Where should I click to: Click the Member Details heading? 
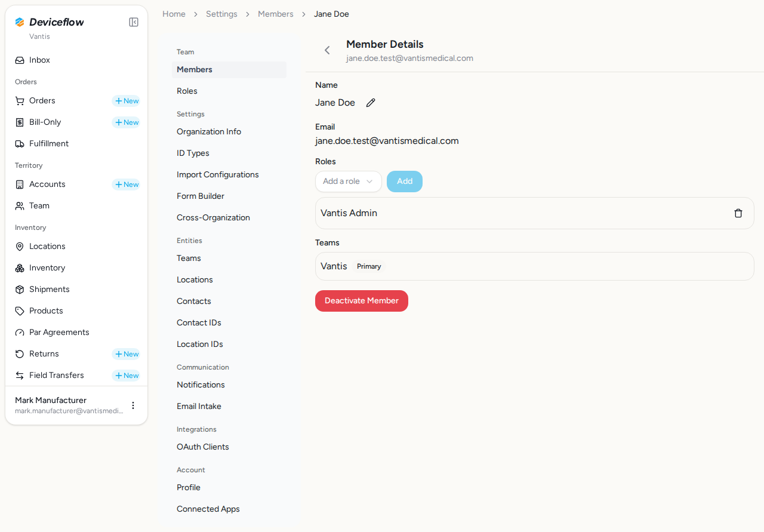click(385, 44)
